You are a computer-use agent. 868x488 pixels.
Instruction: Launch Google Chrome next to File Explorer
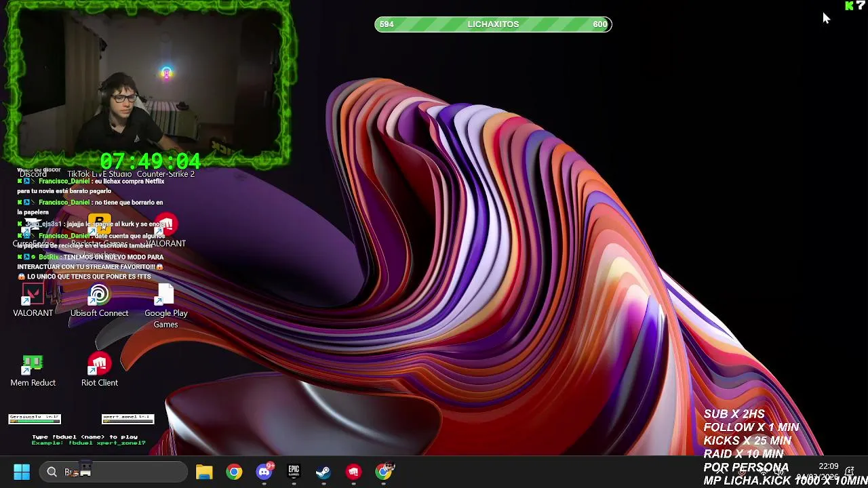(x=234, y=472)
